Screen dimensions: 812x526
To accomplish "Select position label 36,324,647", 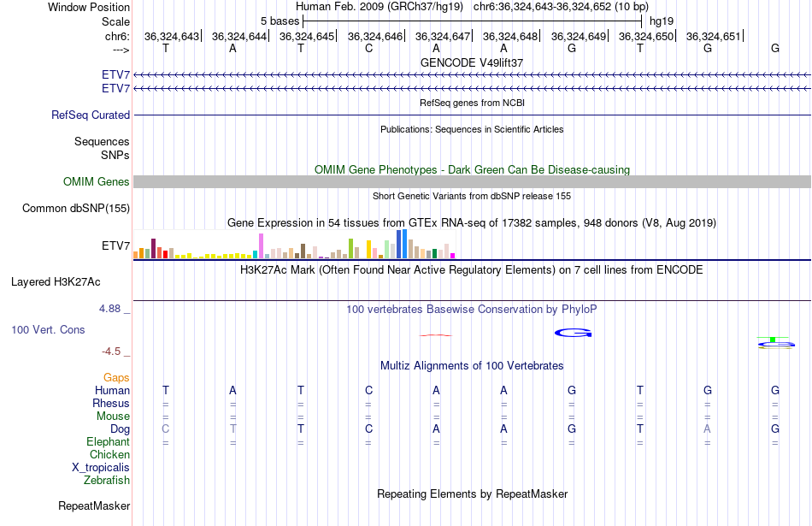I will tap(442, 36).
